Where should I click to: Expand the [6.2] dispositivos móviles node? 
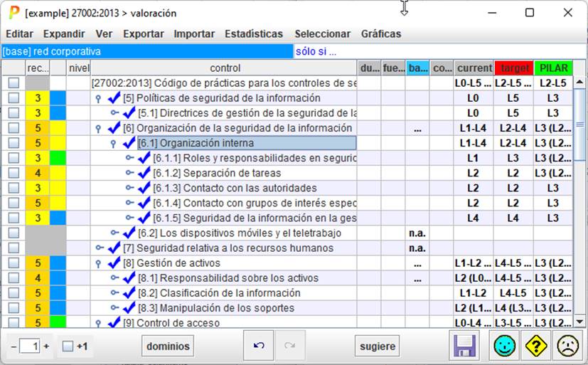point(114,233)
